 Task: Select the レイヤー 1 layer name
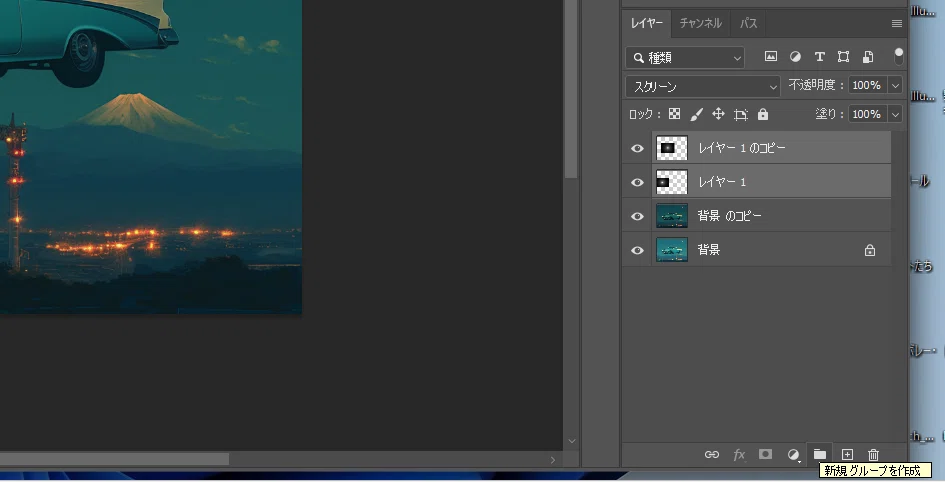coord(722,182)
